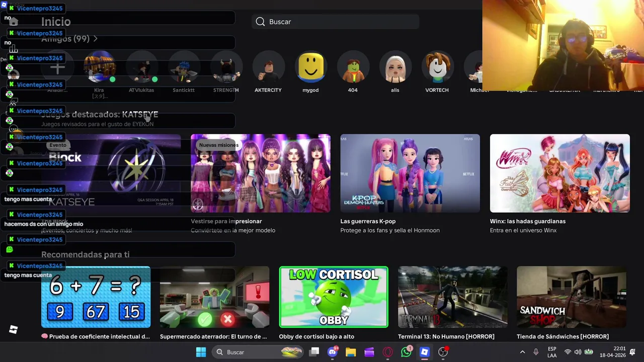Click 'Las guerreras K-pop' title text
The width and height of the screenshot is (644, 362).
pos(368,221)
